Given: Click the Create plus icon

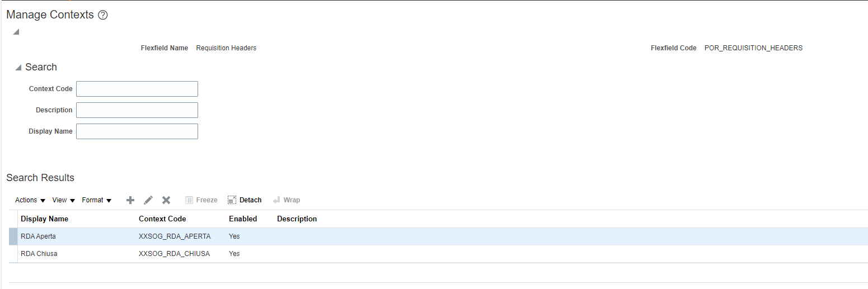Looking at the screenshot, I should click(x=130, y=200).
